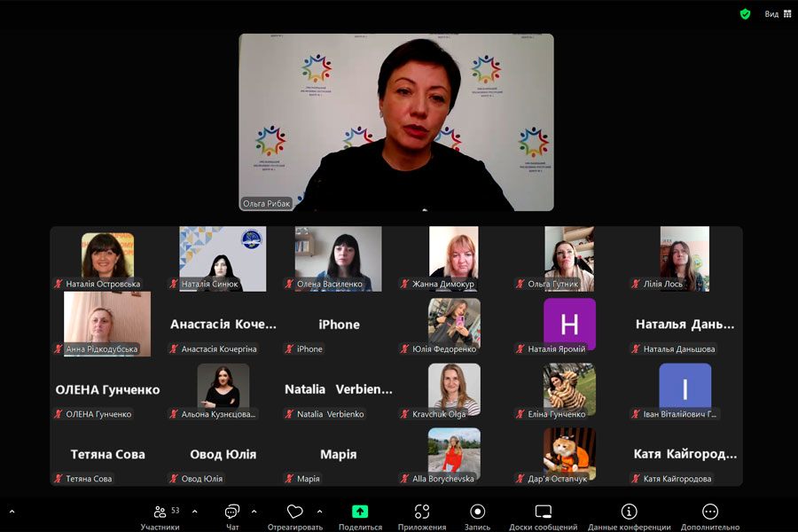Select Наталія Яромій's purple avatar tile

[569, 324]
